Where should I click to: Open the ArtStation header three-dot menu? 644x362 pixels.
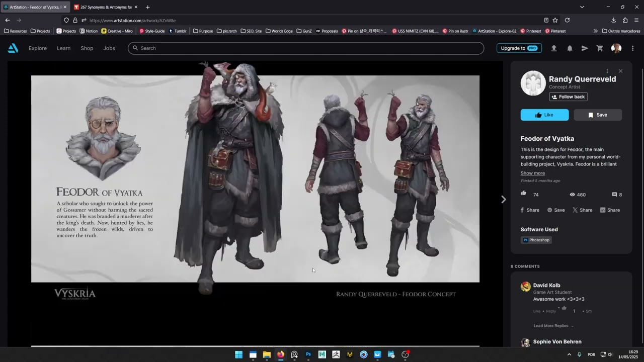coord(632,48)
